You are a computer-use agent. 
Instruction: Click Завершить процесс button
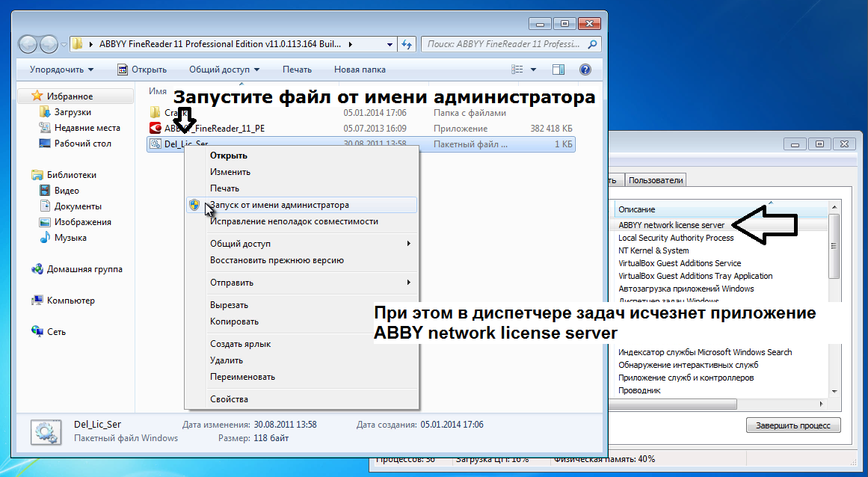pos(792,425)
